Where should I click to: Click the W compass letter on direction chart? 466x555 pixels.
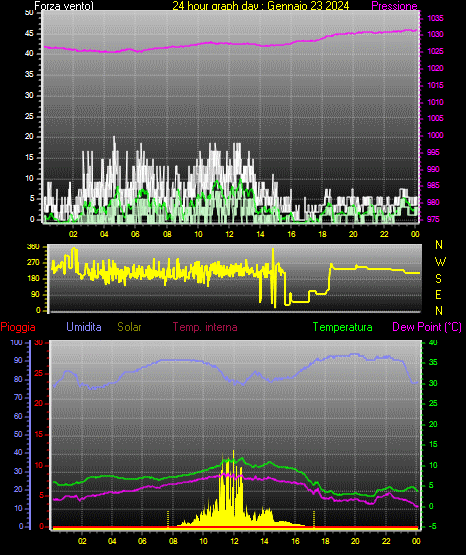pyautogui.click(x=440, y=262)
